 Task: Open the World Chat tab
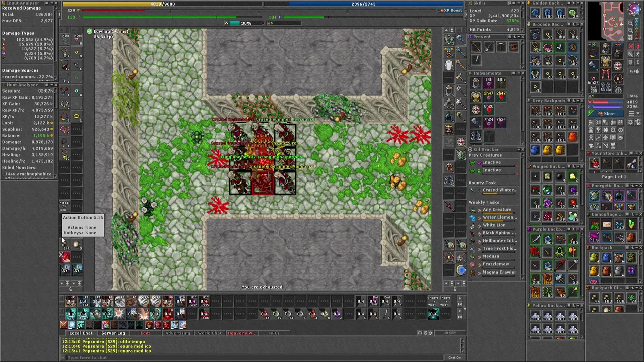tap(210, 333)
